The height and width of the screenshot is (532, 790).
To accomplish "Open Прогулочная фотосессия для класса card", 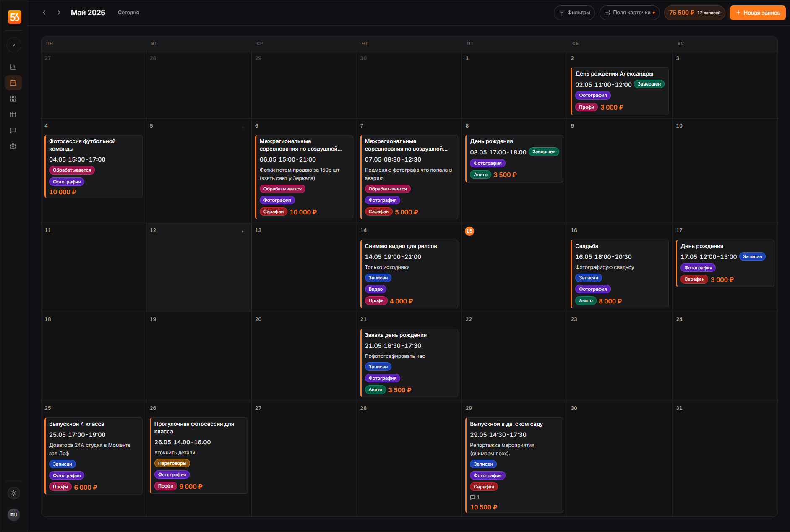I will point(199,456).
